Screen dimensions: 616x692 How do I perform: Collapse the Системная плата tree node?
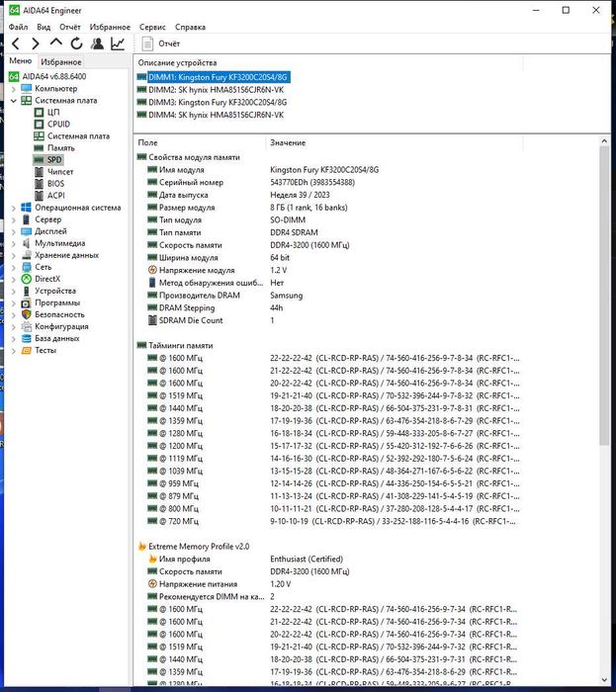[x=13, y=101]
